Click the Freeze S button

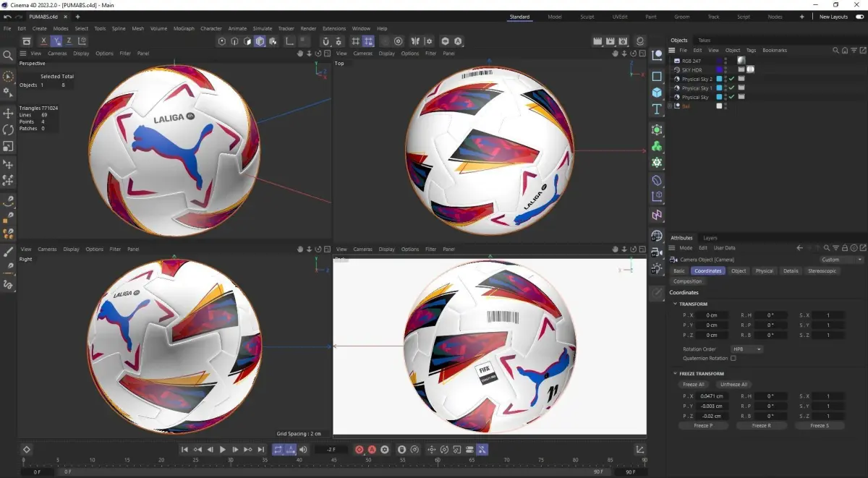point(819,426)
